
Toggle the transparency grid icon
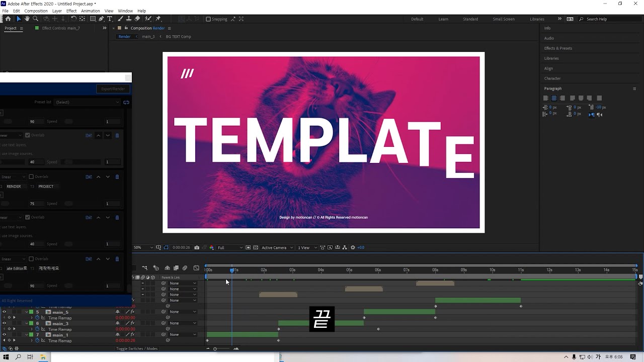[x=256, y=247]
